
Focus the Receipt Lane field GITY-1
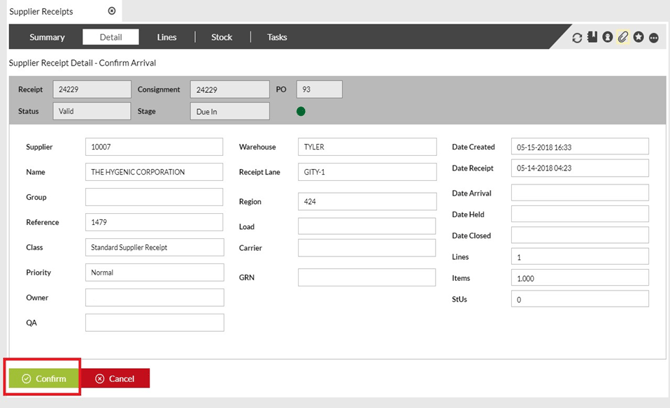[x=366, y=172]
